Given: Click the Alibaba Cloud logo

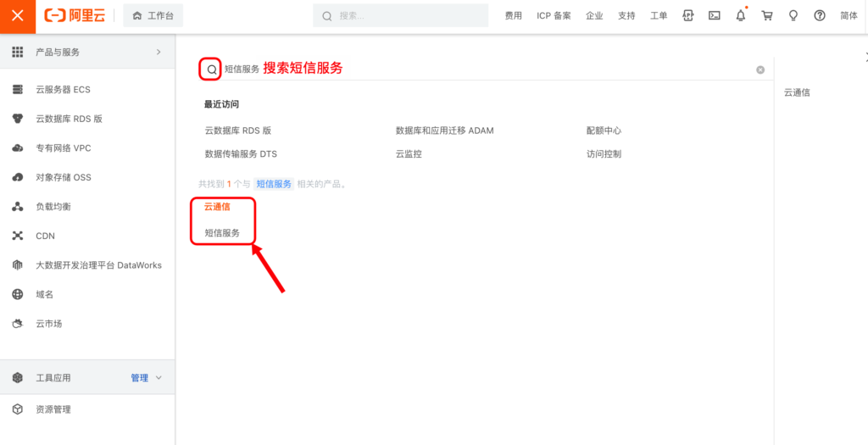Looking at the screenshot, I should click(75, 15).
